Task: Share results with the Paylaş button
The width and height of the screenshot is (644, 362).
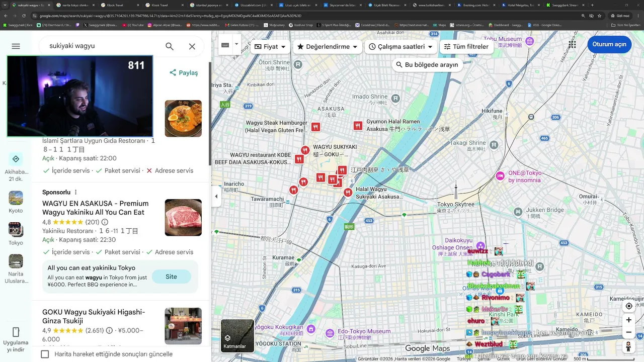Action: (x=184, y=73)
